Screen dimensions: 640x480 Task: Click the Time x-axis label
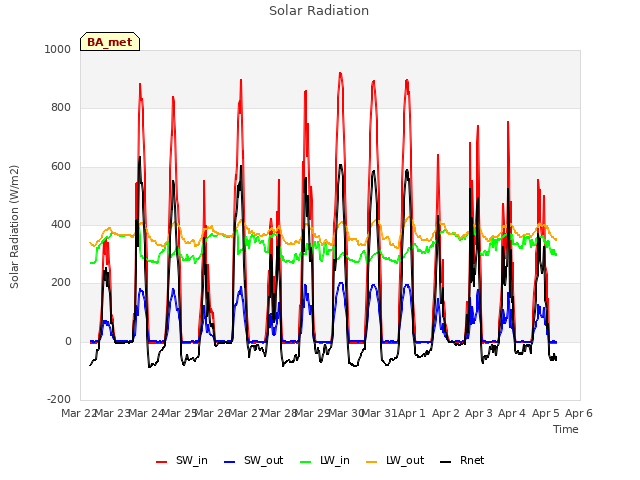(566, 429)
